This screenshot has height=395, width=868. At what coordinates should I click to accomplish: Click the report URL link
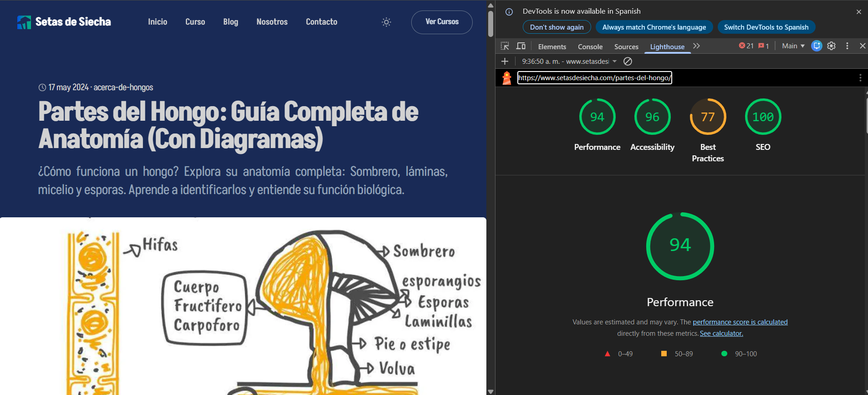(x=594, y=78)
